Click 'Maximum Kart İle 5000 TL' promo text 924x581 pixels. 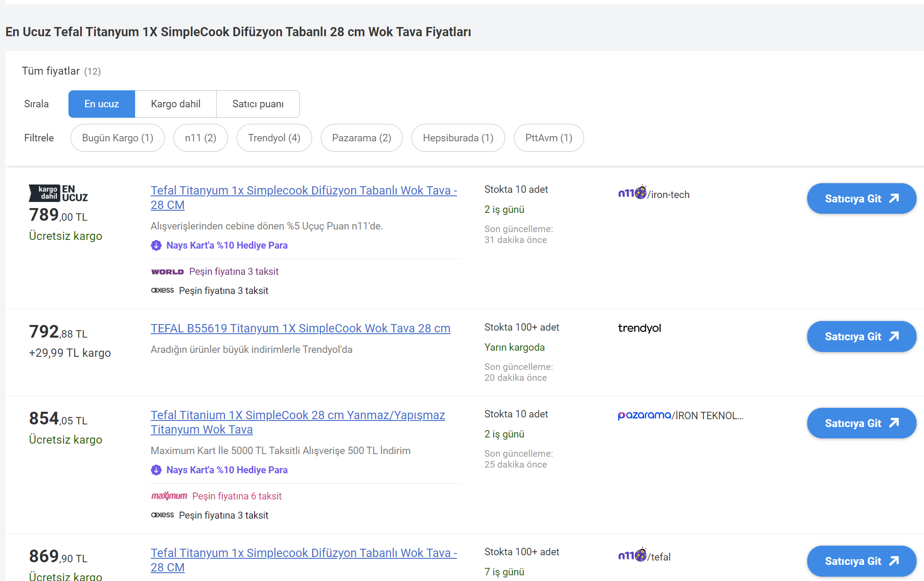[x=281, y=451]
